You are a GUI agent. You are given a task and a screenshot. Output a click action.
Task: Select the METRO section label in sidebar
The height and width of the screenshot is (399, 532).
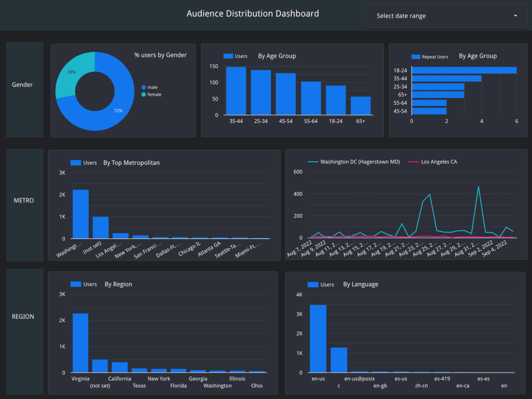click(x=23, y=201)
